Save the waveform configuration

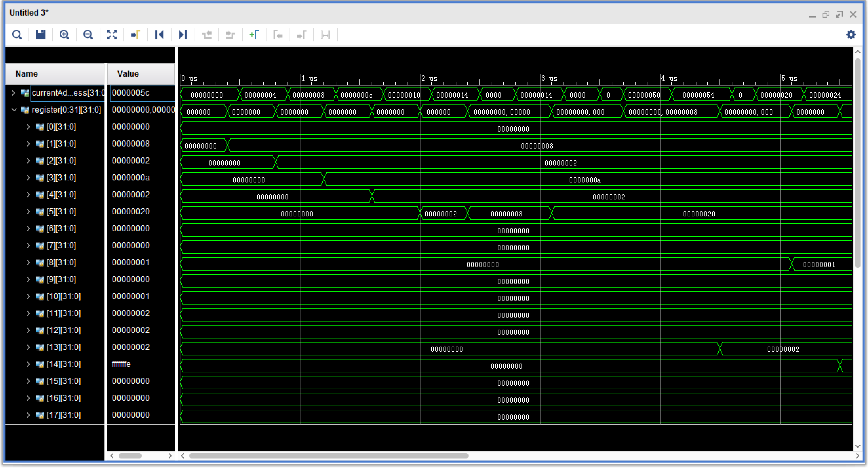(x=41, y=35)
